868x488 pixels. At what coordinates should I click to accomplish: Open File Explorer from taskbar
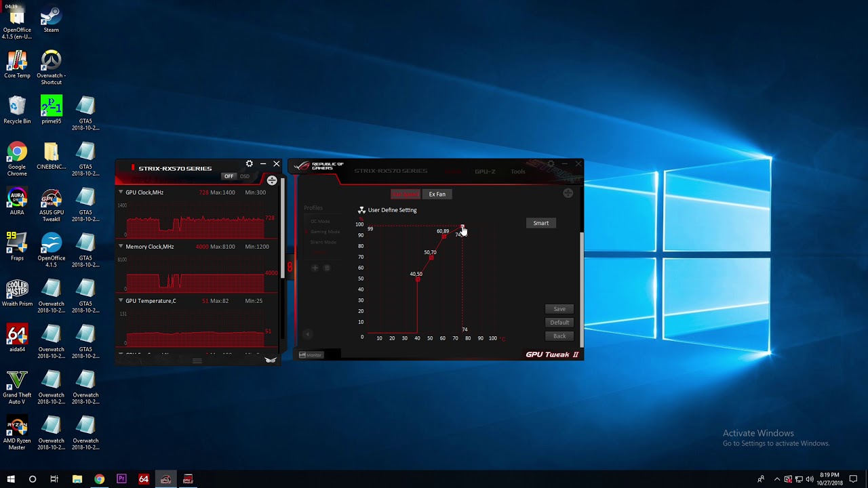coord(77,479)
